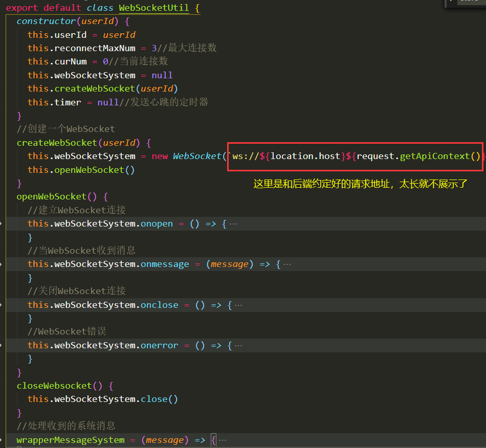Click the comment '//WebSocket错误'

click(x=67, y=331)
